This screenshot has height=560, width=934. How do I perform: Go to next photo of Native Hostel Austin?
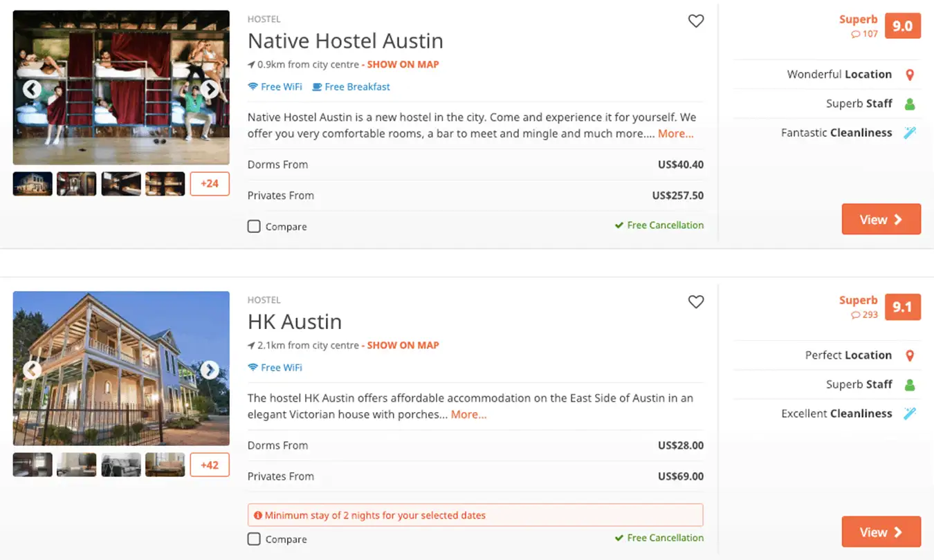point(210,89)
